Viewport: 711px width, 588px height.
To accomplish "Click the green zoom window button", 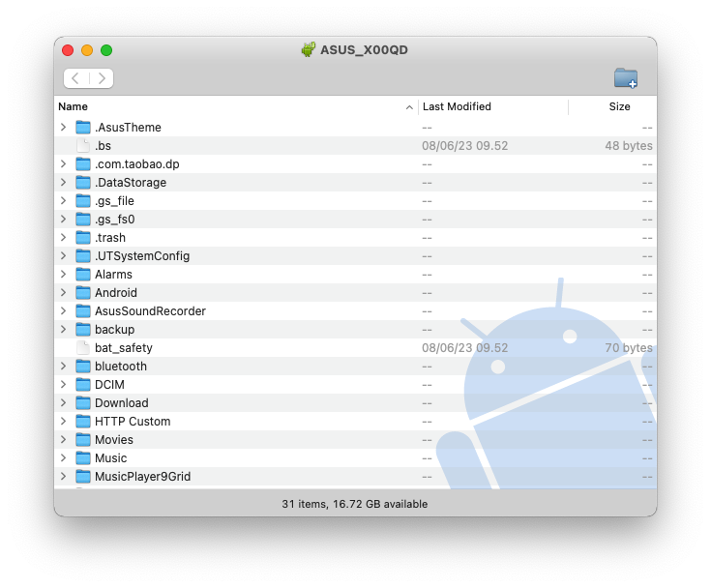I will tap(106, 50).
